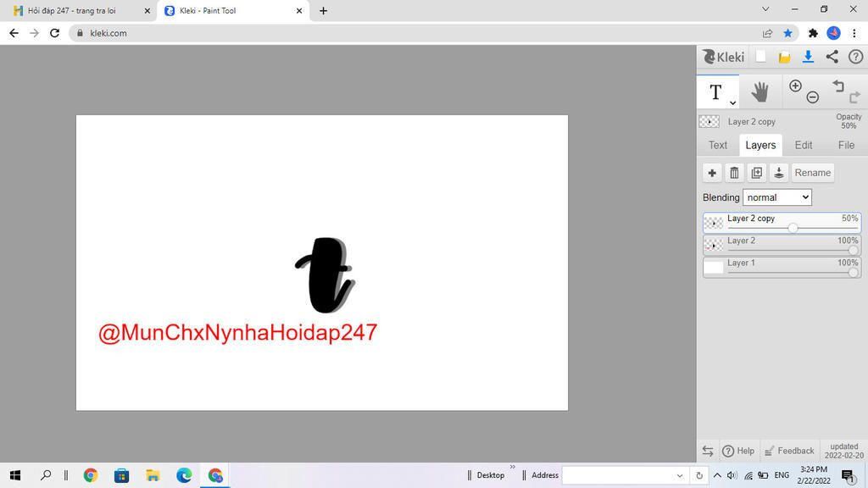Viewport: 868px width, 488px height.
Task: Open Chrome three-dot menu
Action: (x=854, y=33)
